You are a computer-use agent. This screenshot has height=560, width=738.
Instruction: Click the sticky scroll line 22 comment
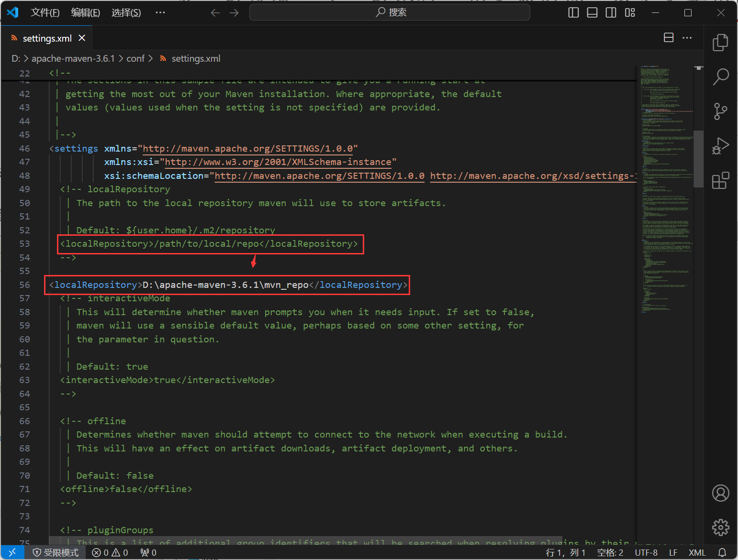click(60, 73)
